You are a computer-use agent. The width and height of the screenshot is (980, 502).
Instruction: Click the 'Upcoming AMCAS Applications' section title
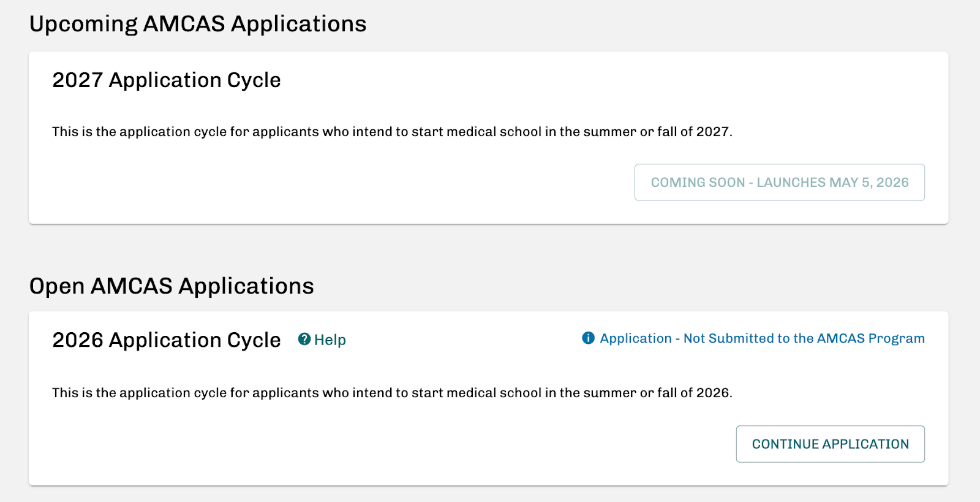(x=198, y=24)
